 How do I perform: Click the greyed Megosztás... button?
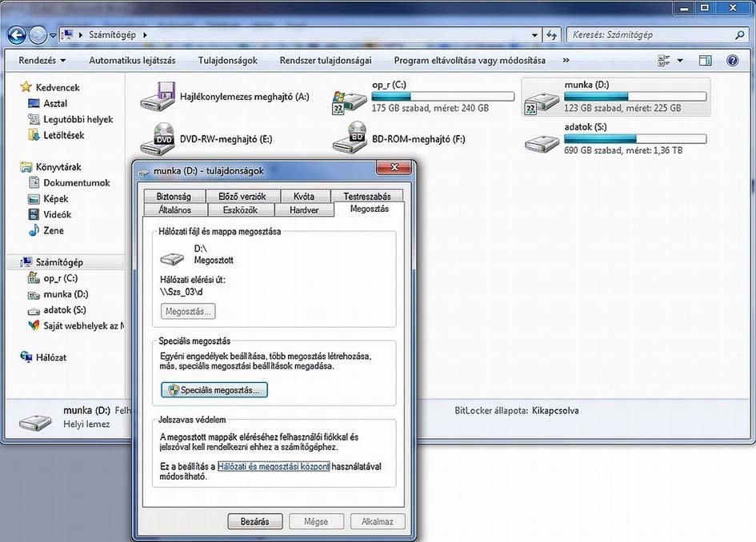188,311
